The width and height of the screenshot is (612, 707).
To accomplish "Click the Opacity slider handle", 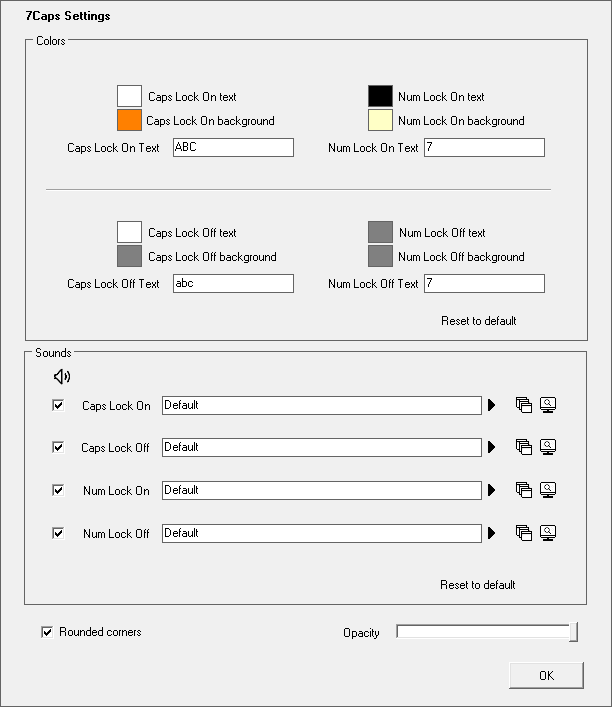I will pos(573,632).
